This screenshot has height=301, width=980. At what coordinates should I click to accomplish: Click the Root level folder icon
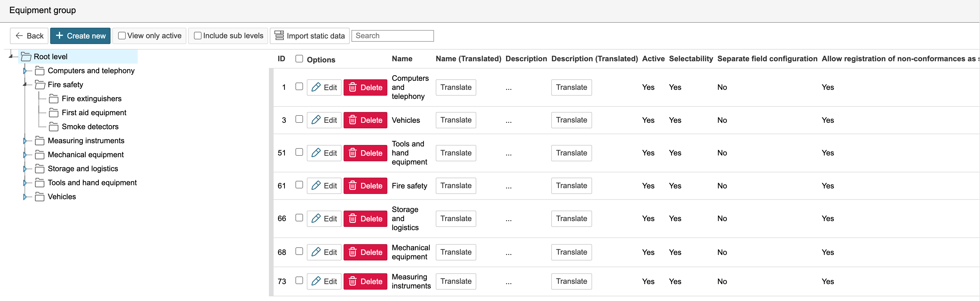point(26,57)
